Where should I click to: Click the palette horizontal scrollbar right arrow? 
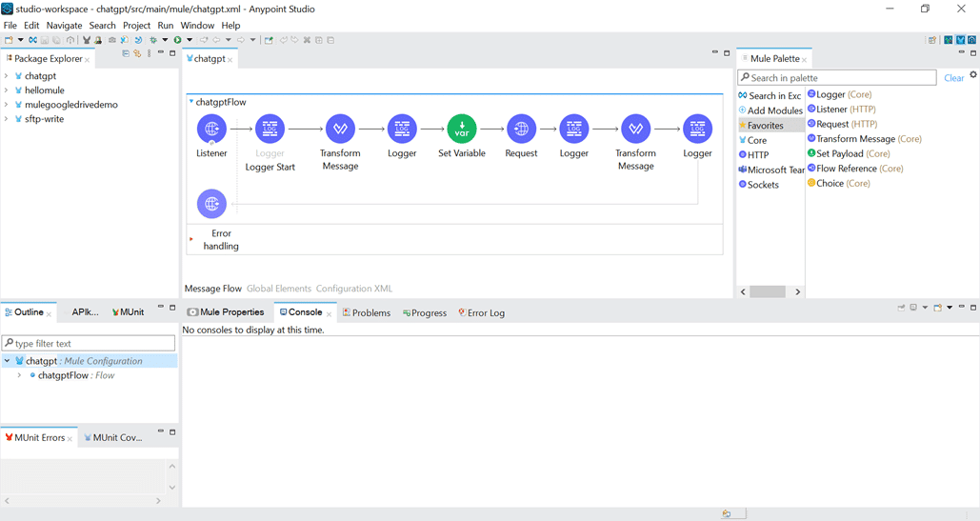tap(797, 291)
